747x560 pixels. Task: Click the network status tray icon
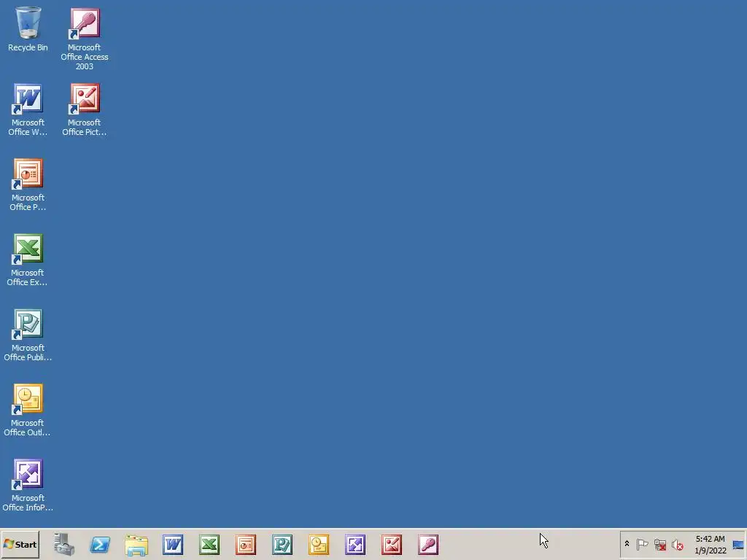659,544
